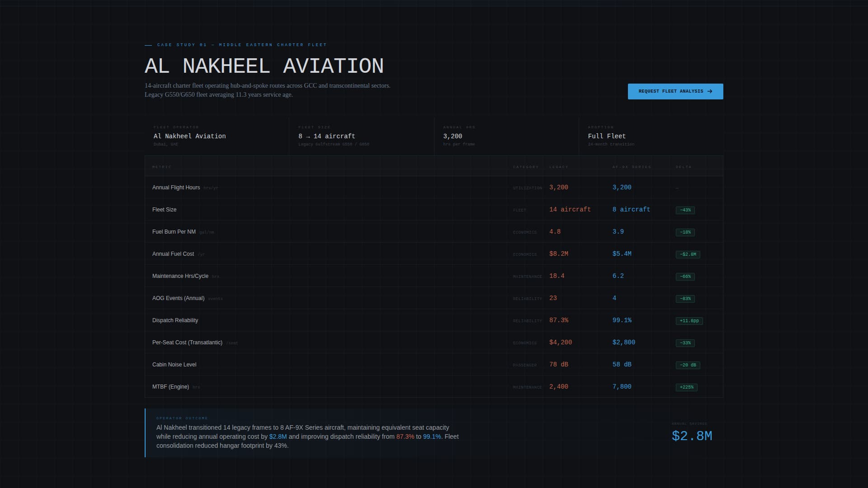The image size is (868, 488).
Task: Select the Dispatch Reliability table row
Action: coord(362,320)
